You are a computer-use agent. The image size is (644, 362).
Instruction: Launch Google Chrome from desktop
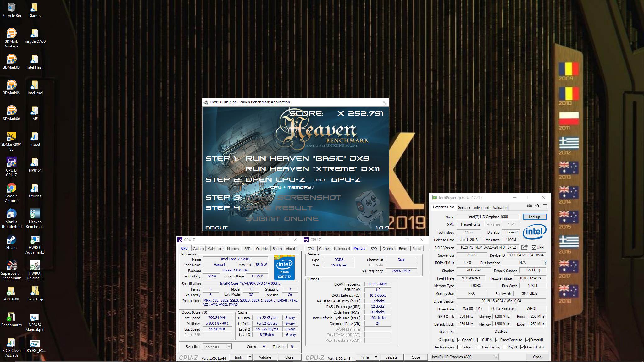12,192
